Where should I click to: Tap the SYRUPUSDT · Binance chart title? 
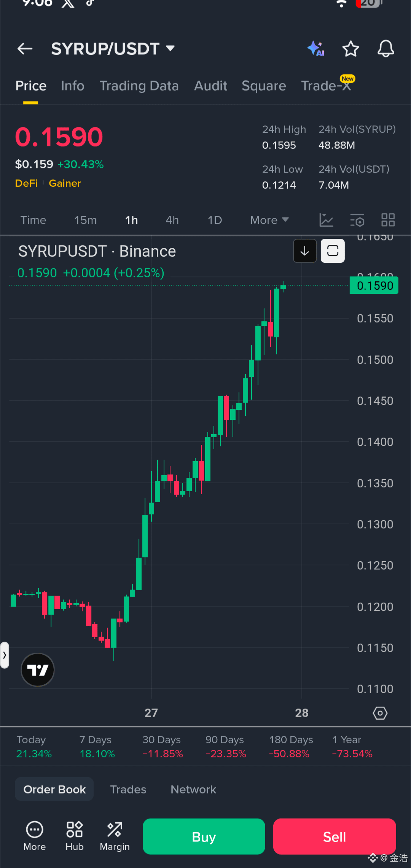97,251
